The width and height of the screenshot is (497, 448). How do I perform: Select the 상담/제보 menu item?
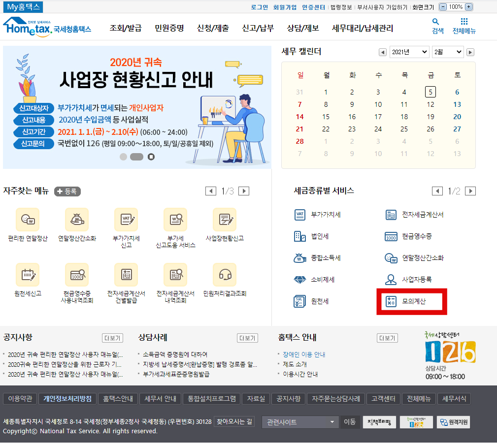click(x=303, y=29)
